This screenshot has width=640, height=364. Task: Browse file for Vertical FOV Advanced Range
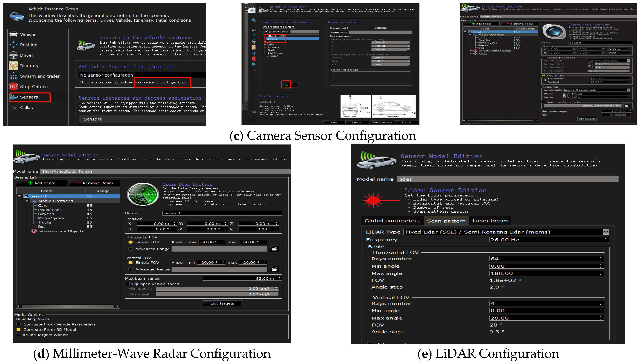click(274, 269)
